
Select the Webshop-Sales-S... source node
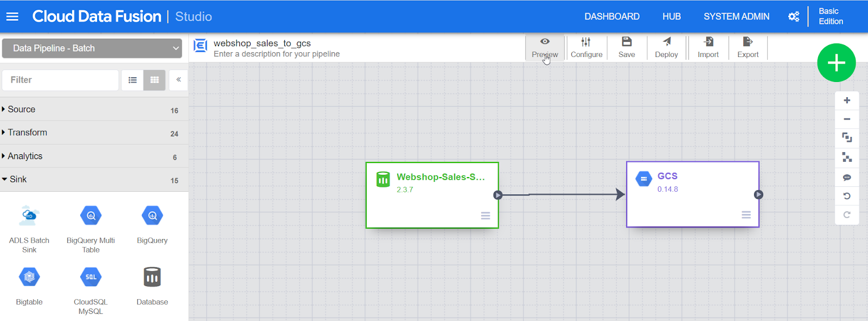coord(432,195)
